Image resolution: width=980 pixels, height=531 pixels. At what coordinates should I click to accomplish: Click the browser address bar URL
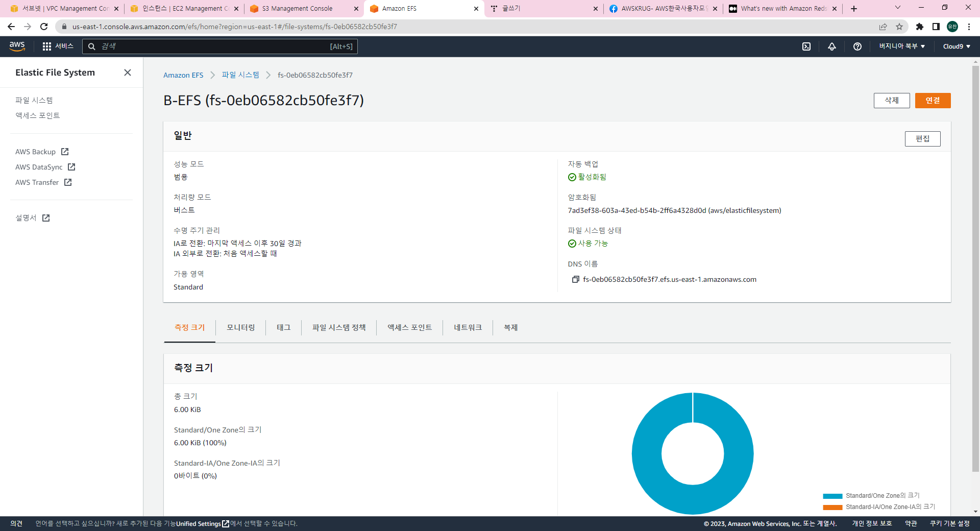click(x=235, y=27)
